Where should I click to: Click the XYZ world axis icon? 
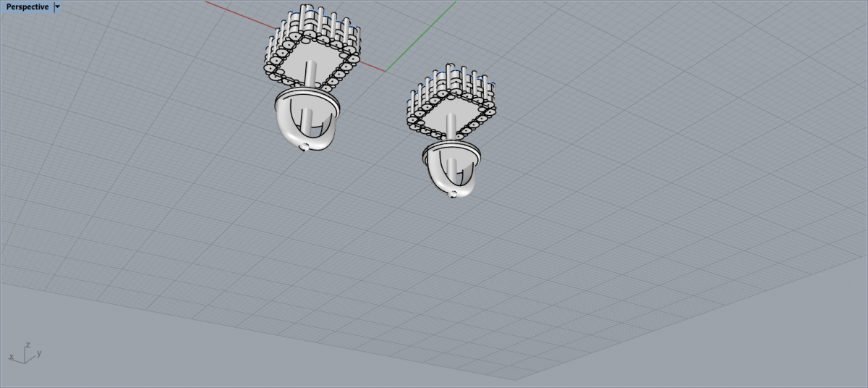26,353
